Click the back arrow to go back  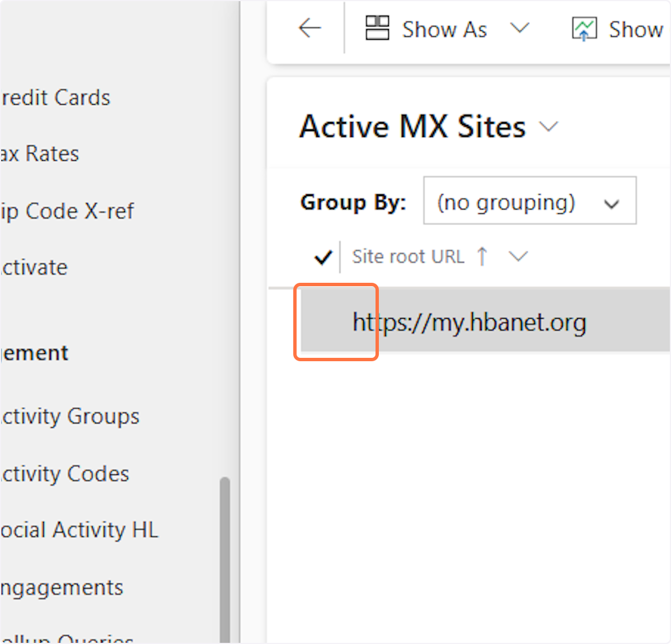click(x=309, y=28)
